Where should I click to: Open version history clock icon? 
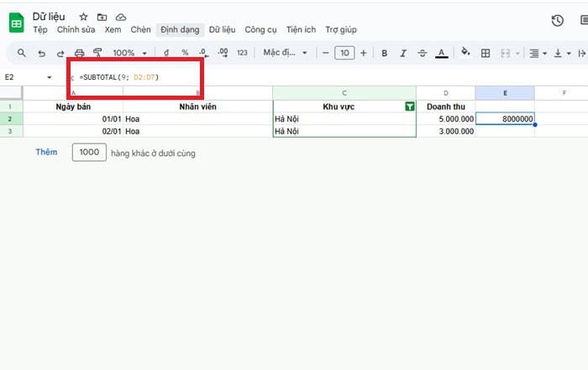[x=557, y=21]
